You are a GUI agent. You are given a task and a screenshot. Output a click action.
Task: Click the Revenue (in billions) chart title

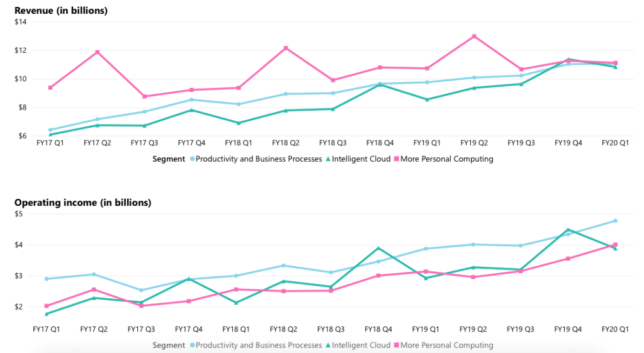61,11
